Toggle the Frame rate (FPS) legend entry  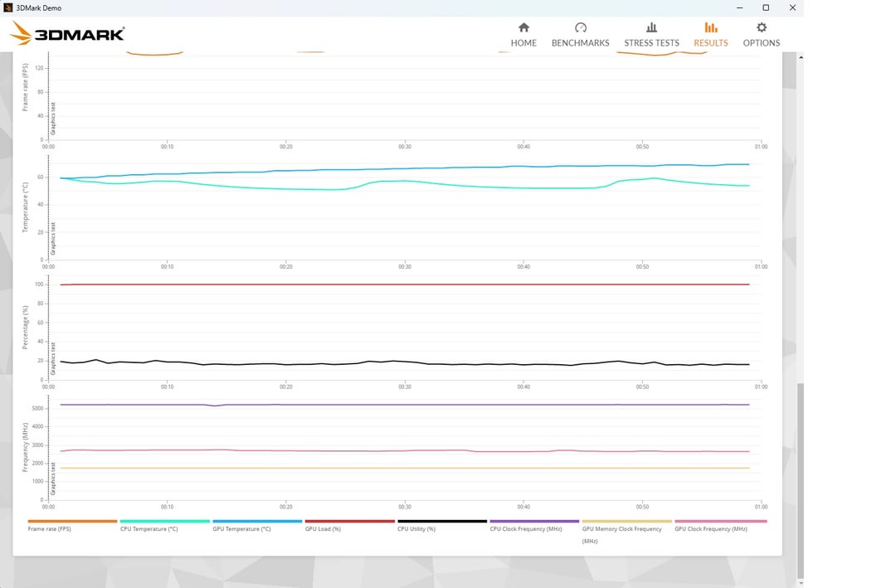pyautogui.click(x=49, y=528)
